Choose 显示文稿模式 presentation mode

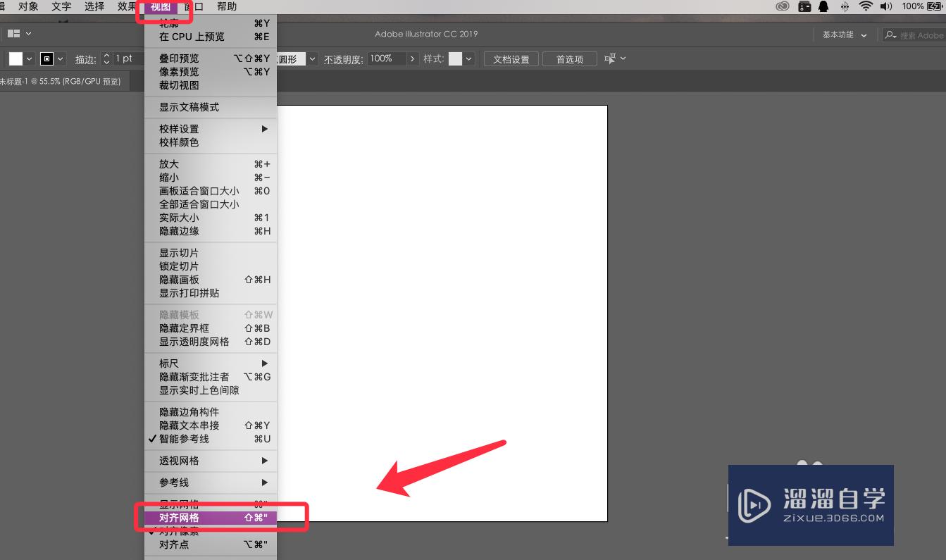(211, 107)
